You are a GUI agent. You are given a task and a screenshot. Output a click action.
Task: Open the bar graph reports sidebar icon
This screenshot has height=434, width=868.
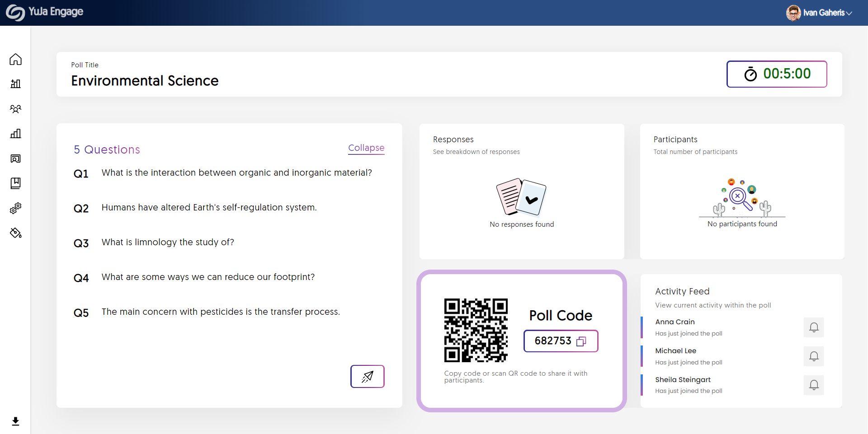pos(15,133)
